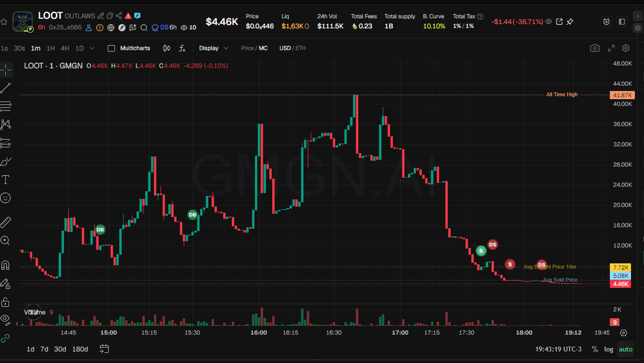Take a chart snapshot with camera icon

pyautogui.click(x=595, y=48)
